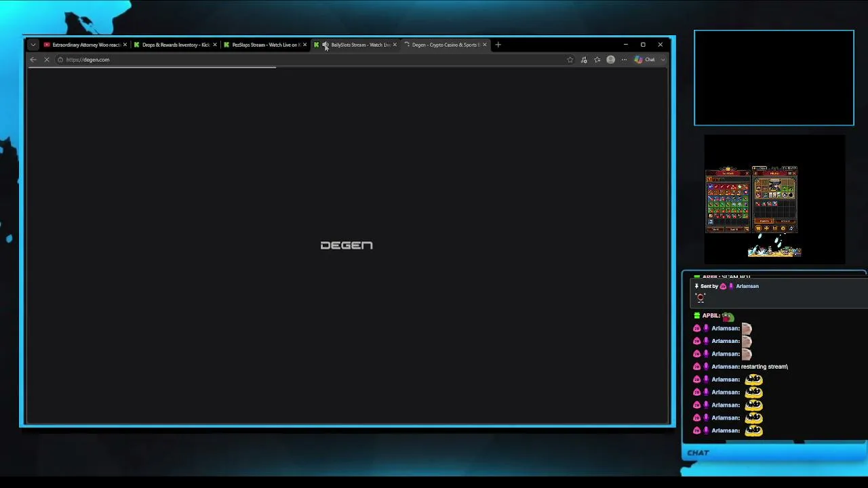The width and height of the screenshot is (868, 488).
Task: Open a new browser tab
Action: pos(498,45)
